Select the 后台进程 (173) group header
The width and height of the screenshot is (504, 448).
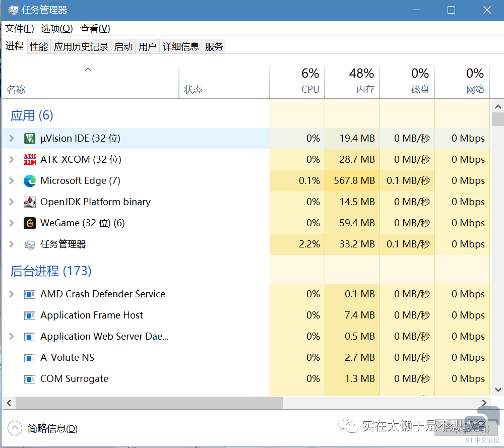pos(51,271)
